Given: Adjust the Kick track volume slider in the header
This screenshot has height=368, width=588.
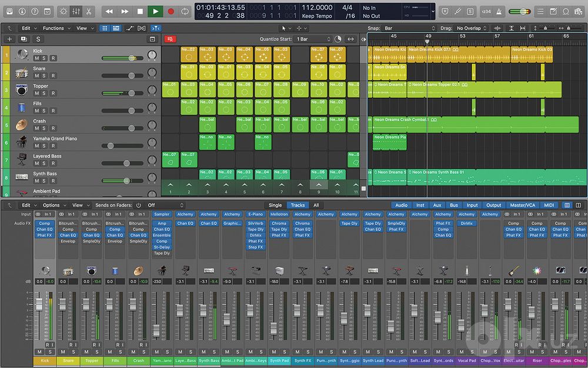Looking at the screenshot, I should coord(123,58).
